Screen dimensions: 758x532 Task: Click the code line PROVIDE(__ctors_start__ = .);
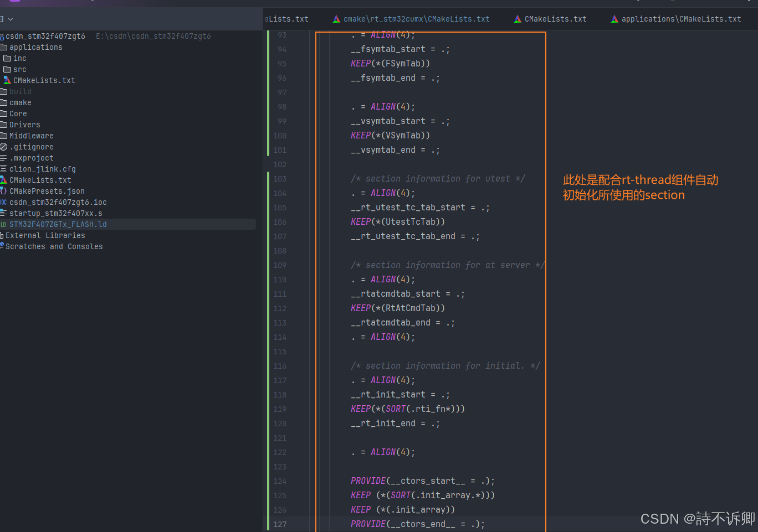click(423, 481)
